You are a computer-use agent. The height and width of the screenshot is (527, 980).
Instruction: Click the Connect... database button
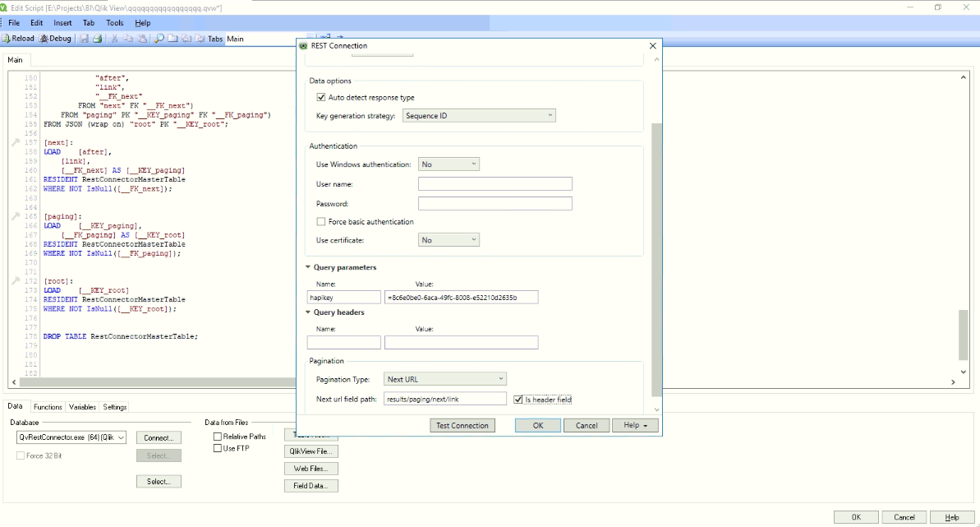(x=158, y=437)
